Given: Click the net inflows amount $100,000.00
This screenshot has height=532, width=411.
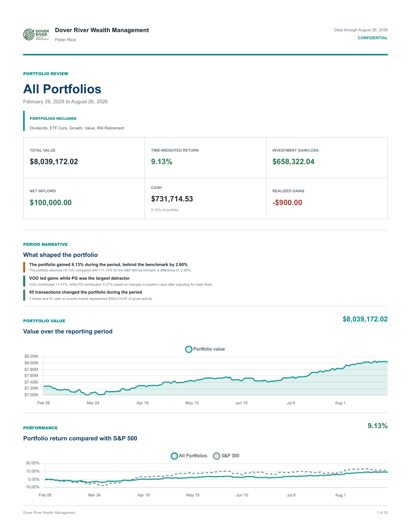Looking at the screenshot, I should (x=51, y=203).
